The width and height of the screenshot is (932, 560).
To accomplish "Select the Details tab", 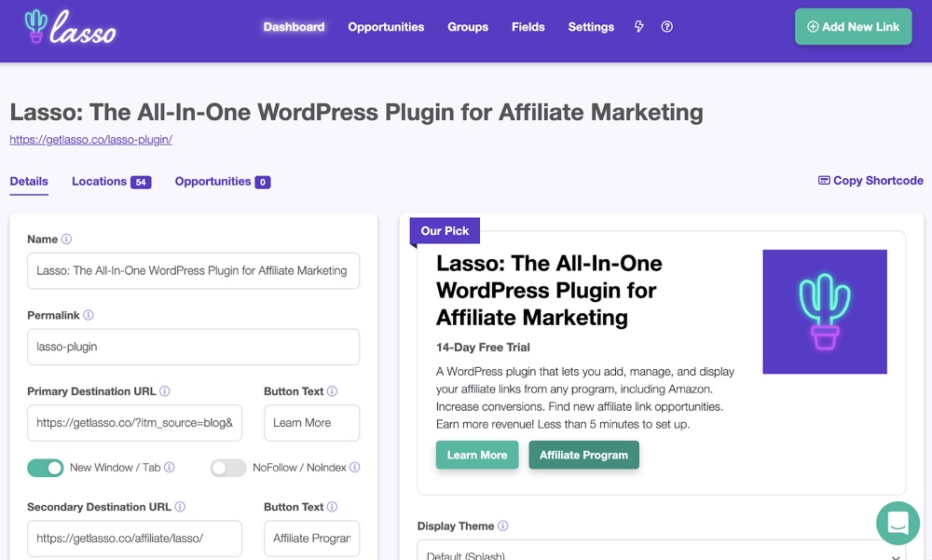I will click(29, 182).
